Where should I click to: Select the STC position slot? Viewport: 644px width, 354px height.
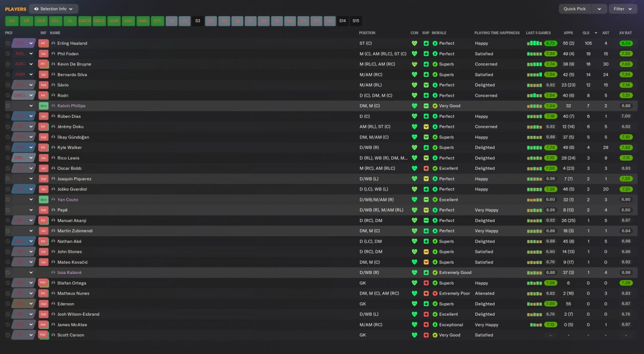point(157,21)
